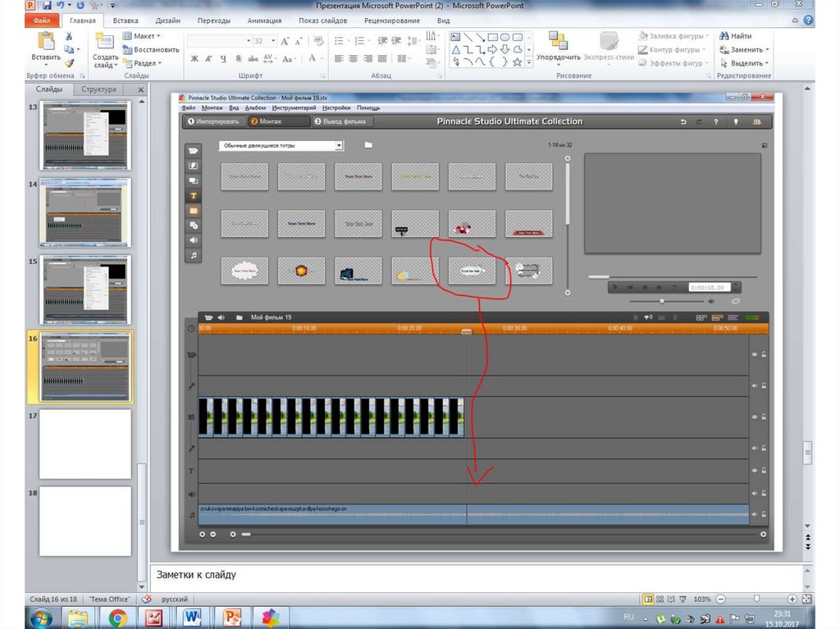Expand the Layout (Макет) dropdown

(143, 36)
